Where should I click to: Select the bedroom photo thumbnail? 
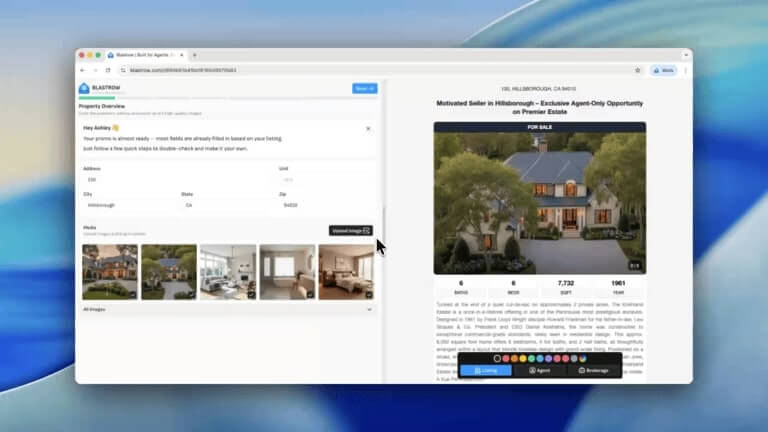click(x=346, y=272)
